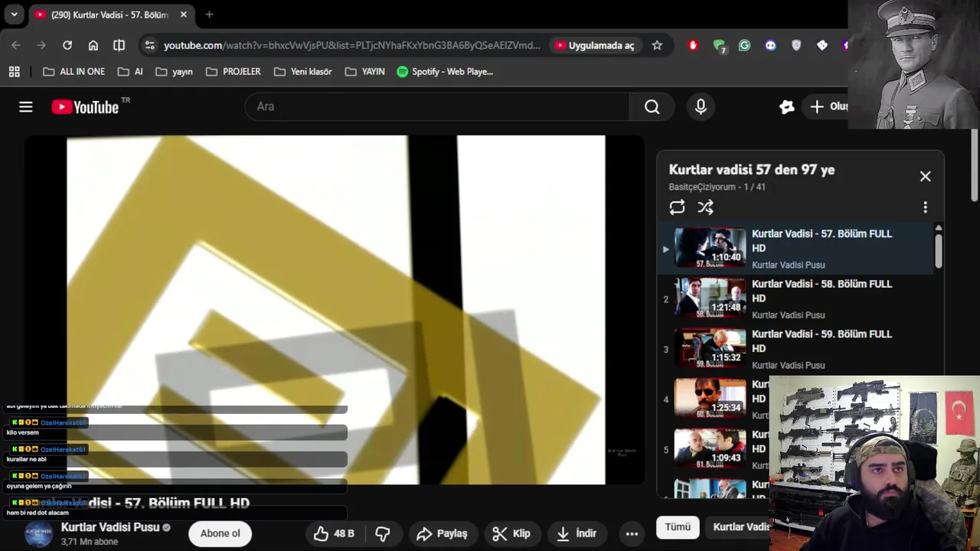Open a new browser tab

point(209,15)
